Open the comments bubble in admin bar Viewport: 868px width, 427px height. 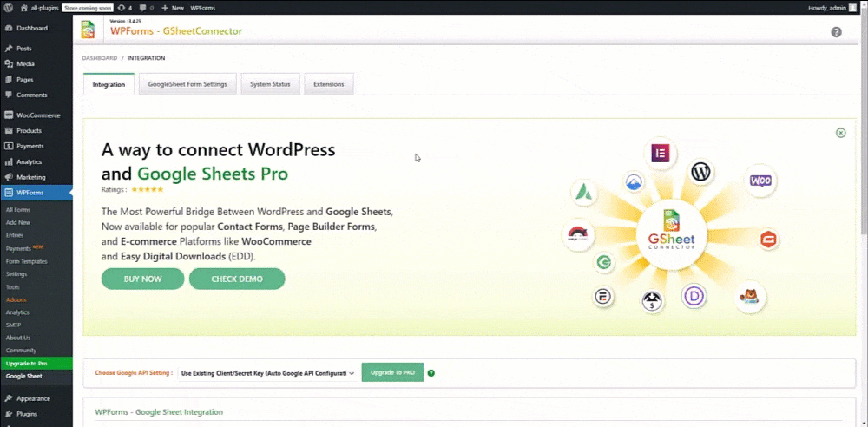click(x=143, y=8)
